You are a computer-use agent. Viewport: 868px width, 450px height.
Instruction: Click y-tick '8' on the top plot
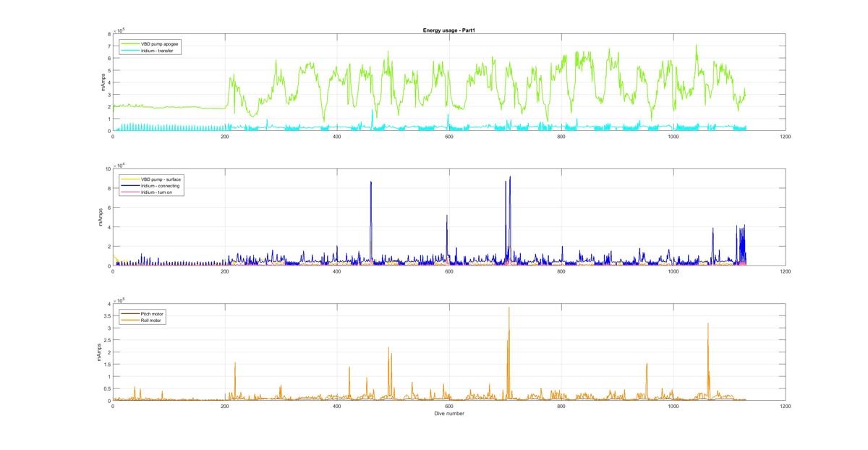pos(109,34)
